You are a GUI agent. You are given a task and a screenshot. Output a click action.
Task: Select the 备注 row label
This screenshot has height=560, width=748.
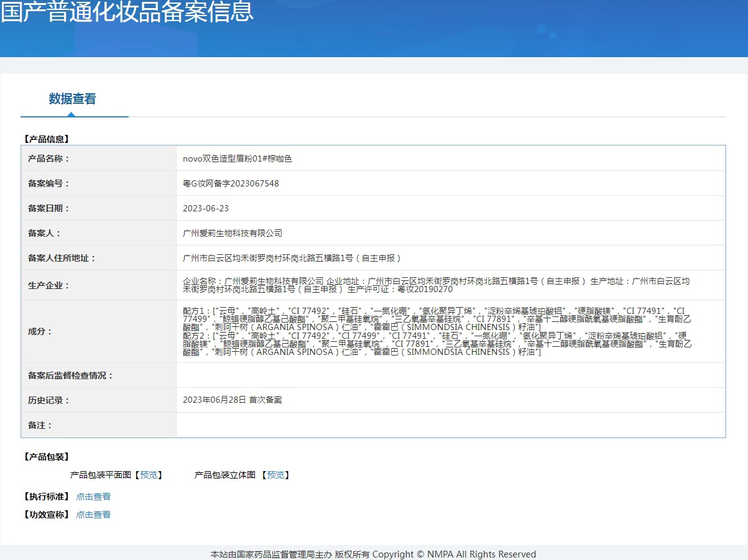click(x=40, y=425)
